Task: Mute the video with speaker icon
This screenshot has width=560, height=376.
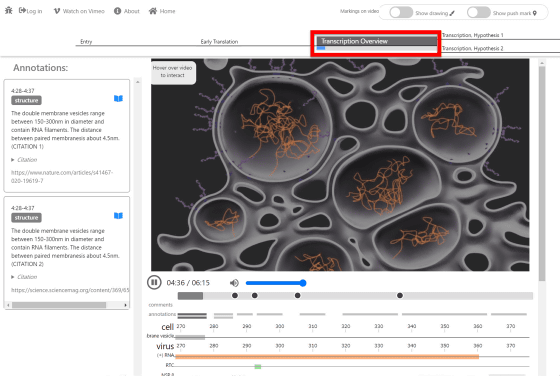Action: [234, 283]
